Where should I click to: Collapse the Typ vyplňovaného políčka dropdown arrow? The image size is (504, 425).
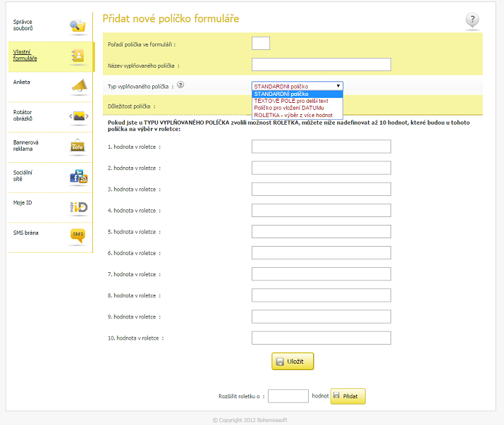click(338, 86)
